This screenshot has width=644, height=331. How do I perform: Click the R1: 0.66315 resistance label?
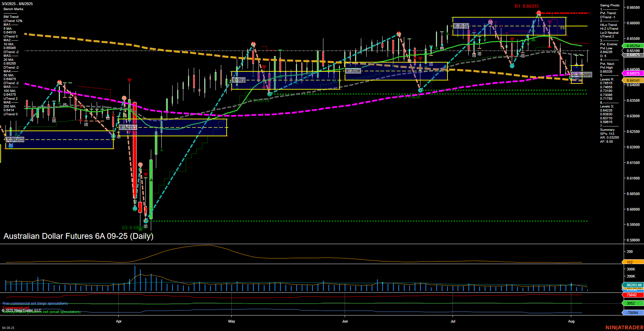(x=526, y=6)
